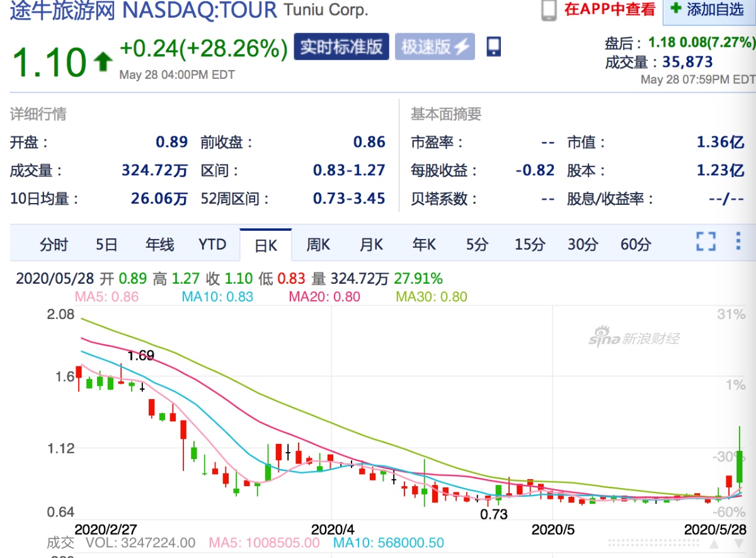
Task: Click the 股本 value 1.23亿
Action: coord(721,170)
